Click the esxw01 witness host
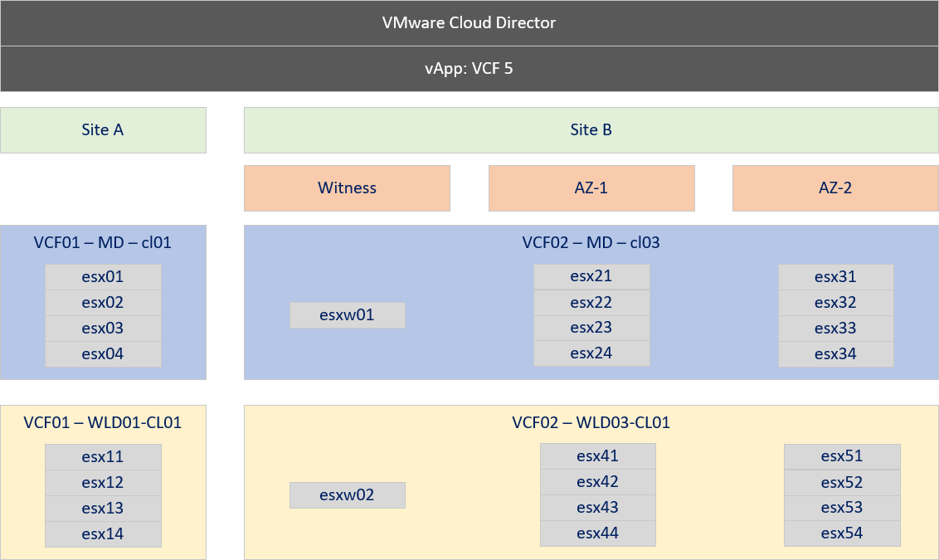The height and width of the screenshot is (560, 939). (x=348, y=315)
